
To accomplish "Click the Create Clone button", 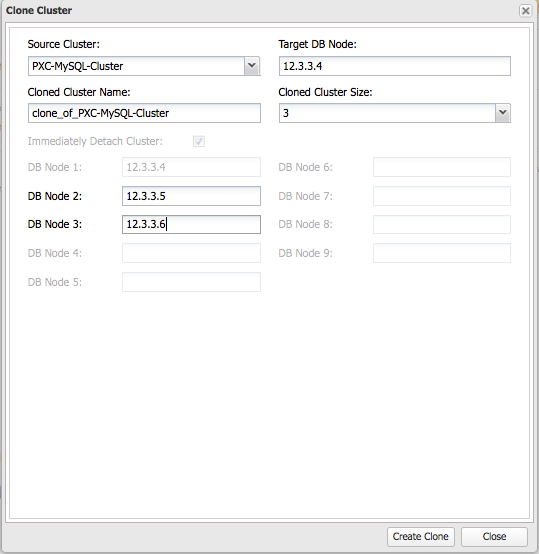I will click(421, 537).
